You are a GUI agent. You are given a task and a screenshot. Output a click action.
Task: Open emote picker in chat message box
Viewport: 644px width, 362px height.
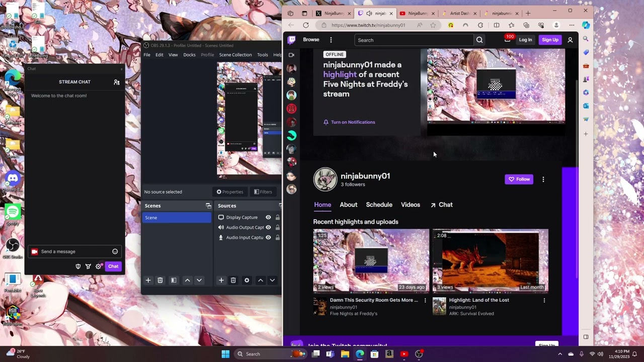click(115, 251)
